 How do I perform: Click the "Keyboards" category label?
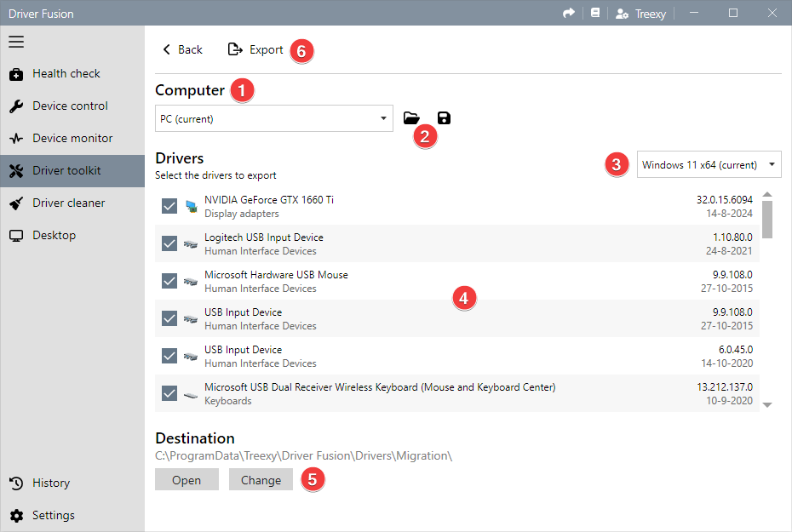click(227, 401)
